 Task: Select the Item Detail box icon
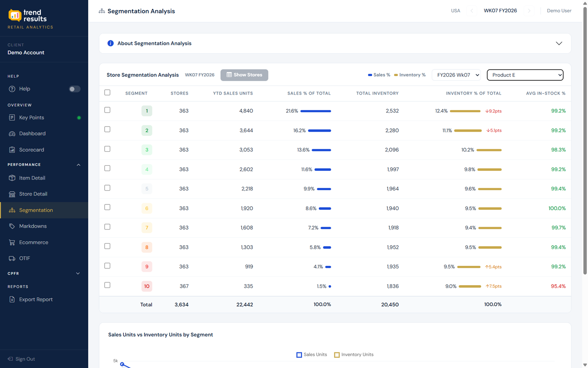(12, 178)
